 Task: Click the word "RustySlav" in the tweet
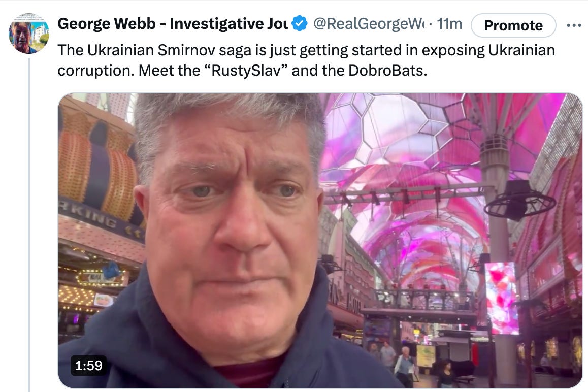coord(246,71)
